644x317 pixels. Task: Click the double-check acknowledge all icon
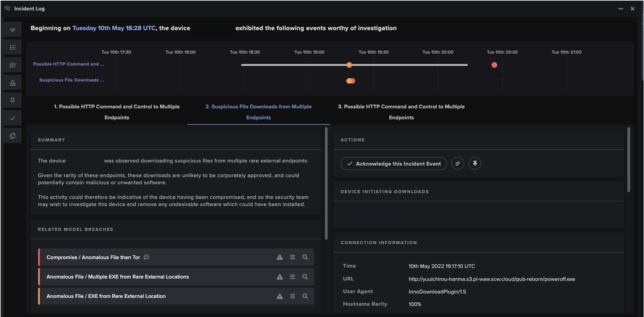[457, 164]
